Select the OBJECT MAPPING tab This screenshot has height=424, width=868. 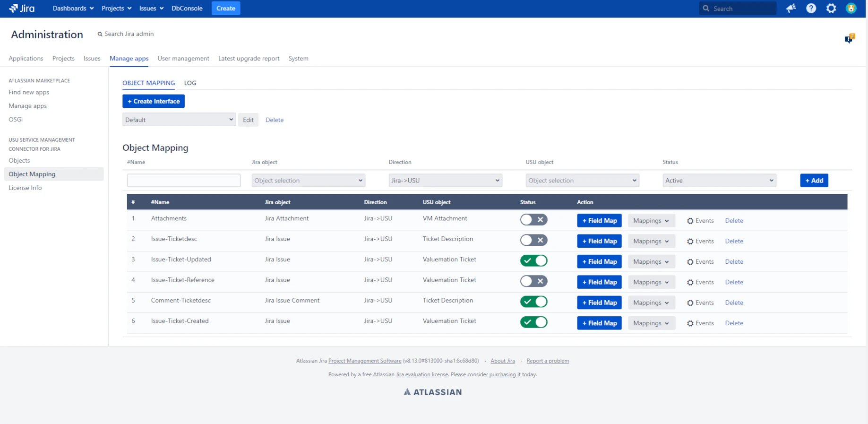[x=149, y=83]
